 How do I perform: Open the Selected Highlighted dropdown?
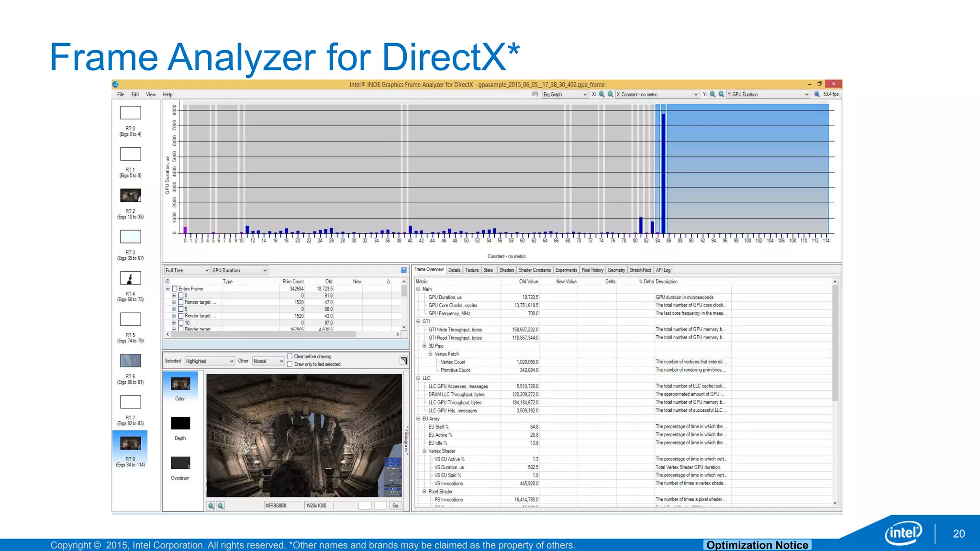point(210,361)
